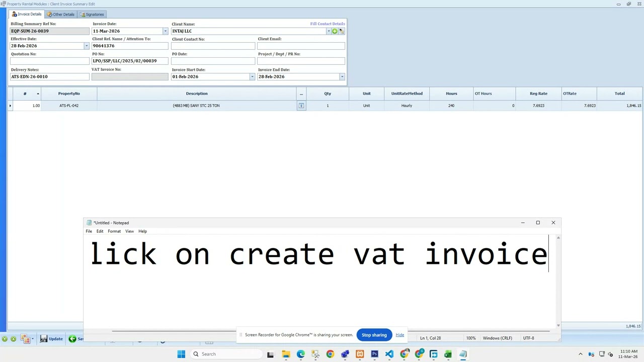This screenshot has width=644, height=362.
Task: Open the Invoice Date dropdown
Action: 165,31
